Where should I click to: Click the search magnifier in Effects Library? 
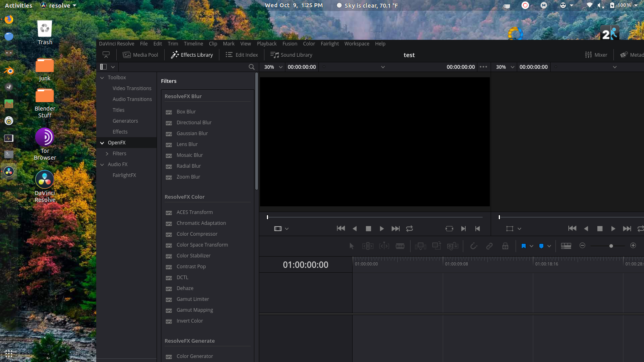coord(252,67)
